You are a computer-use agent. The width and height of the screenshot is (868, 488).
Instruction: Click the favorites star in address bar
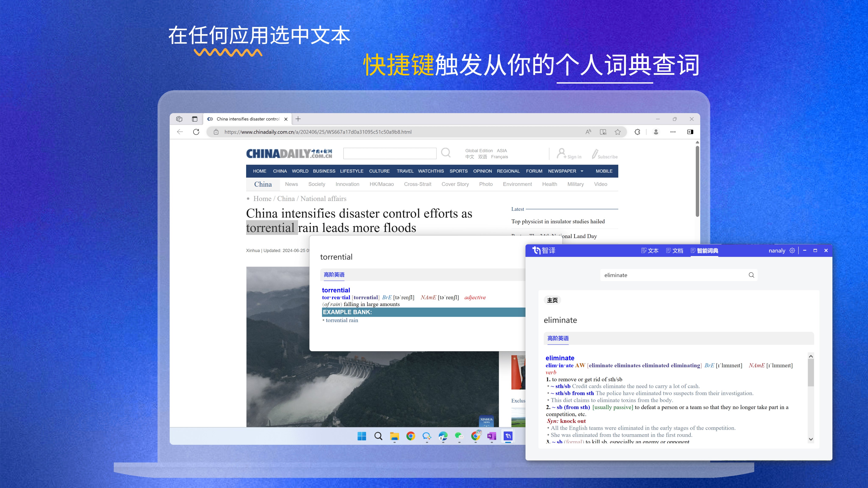pos(618,132)
